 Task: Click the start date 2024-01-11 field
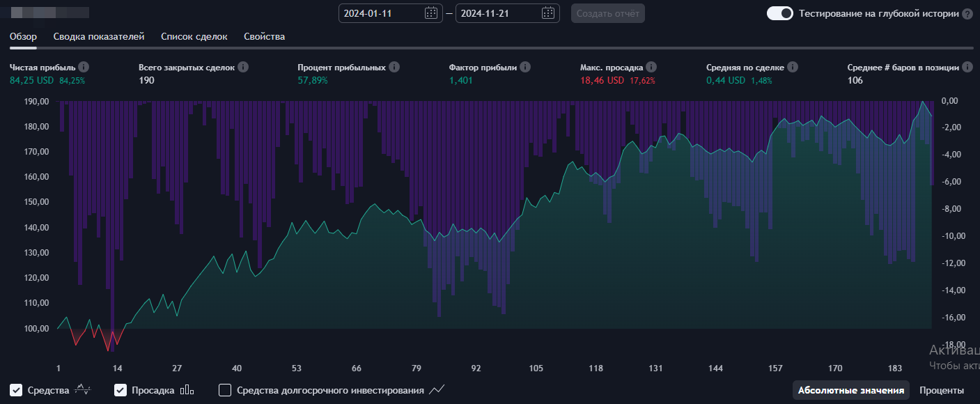380,13
